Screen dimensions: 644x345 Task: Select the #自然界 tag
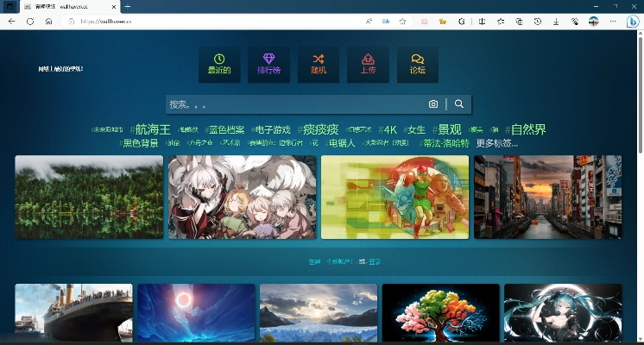click(x=525, y=130)
